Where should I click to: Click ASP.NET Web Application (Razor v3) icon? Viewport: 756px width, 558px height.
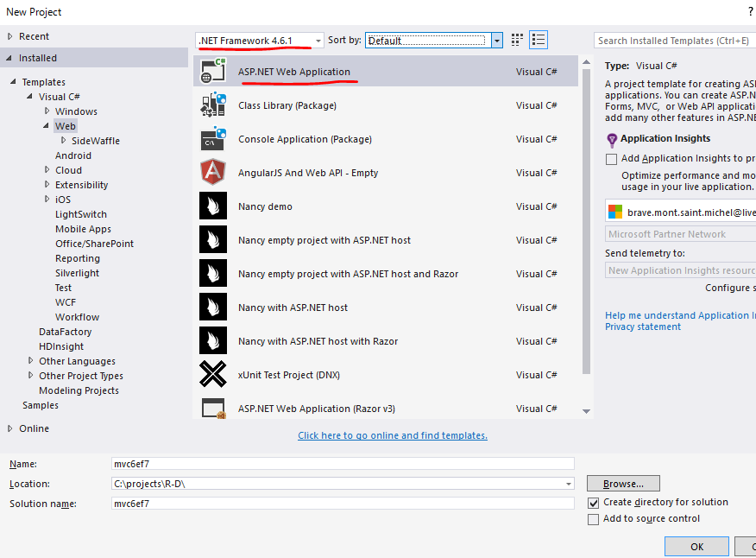[213, 409]
